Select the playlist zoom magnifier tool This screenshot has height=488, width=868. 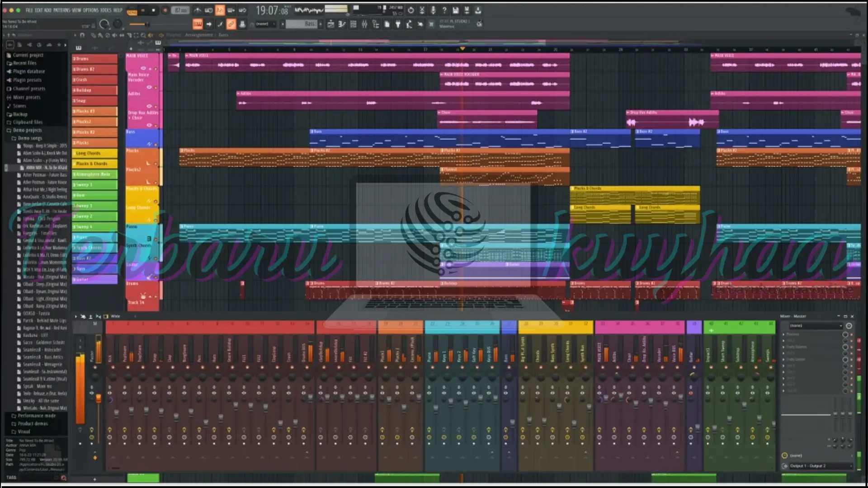tap(143, 35)
